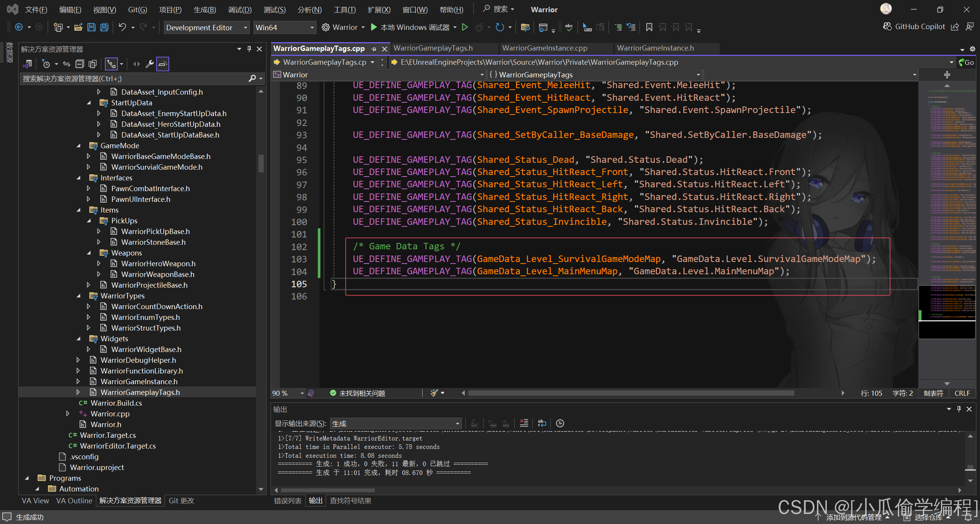
Task: Open Solution Explorer properties wrench icon
Action: (149, 64)
